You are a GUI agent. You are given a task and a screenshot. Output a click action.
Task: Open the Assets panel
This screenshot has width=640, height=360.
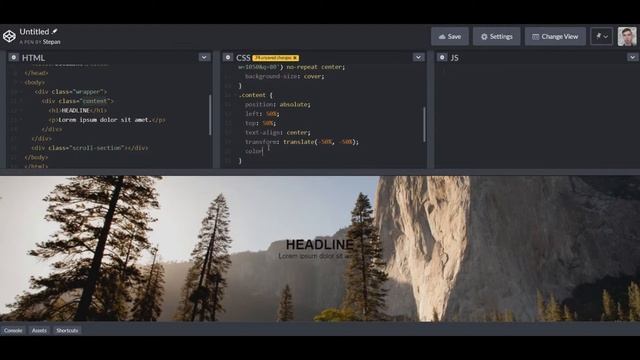point(39,330)
